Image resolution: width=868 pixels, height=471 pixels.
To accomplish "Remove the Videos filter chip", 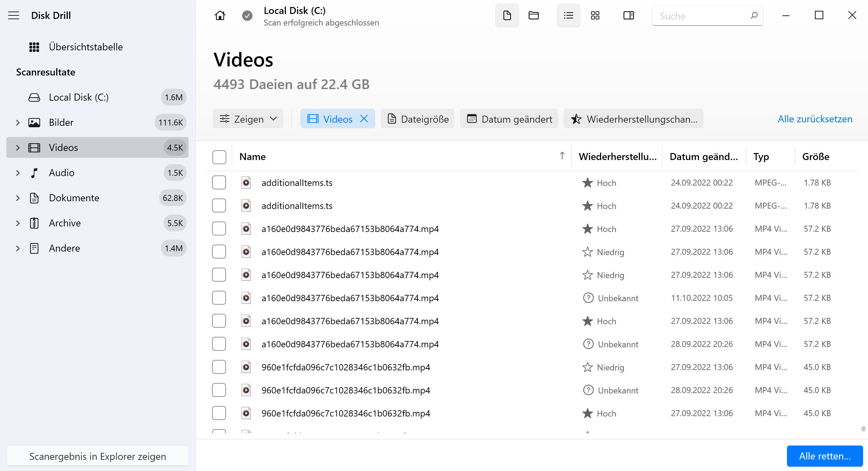I will coord(364,119).
